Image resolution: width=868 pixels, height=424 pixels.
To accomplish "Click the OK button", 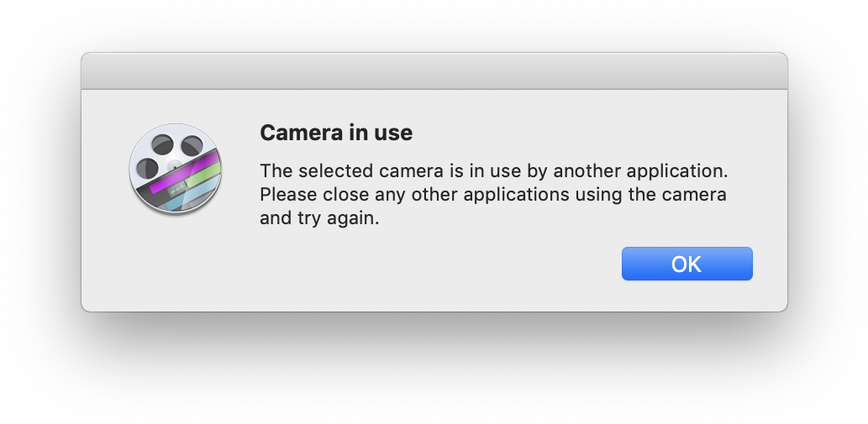I will (x=687, y=264).
